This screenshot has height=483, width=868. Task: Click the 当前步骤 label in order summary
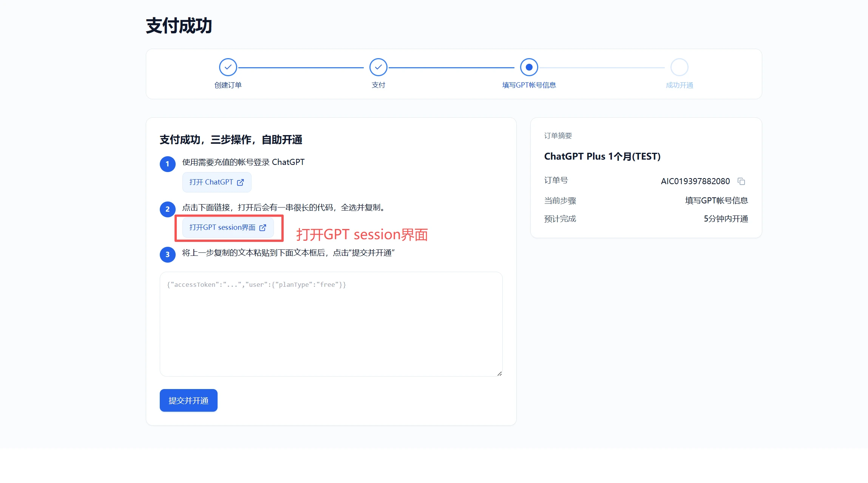pos(560,201)
